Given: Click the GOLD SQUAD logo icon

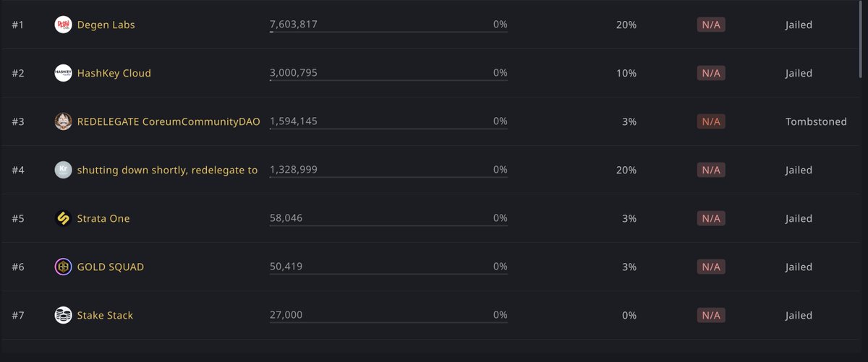Looking at the screenshot, I should click(63, 267).
